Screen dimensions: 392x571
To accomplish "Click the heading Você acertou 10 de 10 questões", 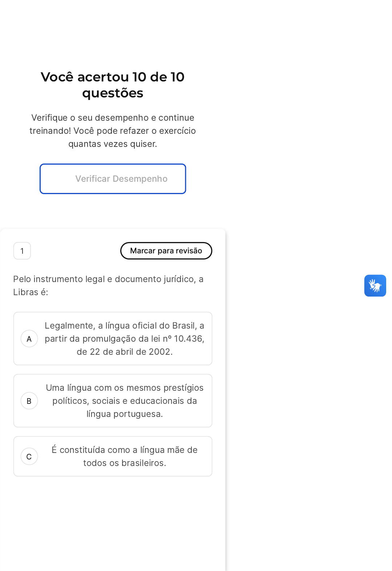I will point(113,85).
